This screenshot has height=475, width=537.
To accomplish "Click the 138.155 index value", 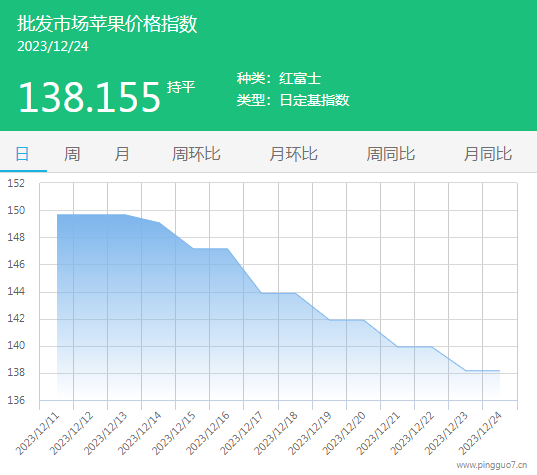I will click(89, 97).
